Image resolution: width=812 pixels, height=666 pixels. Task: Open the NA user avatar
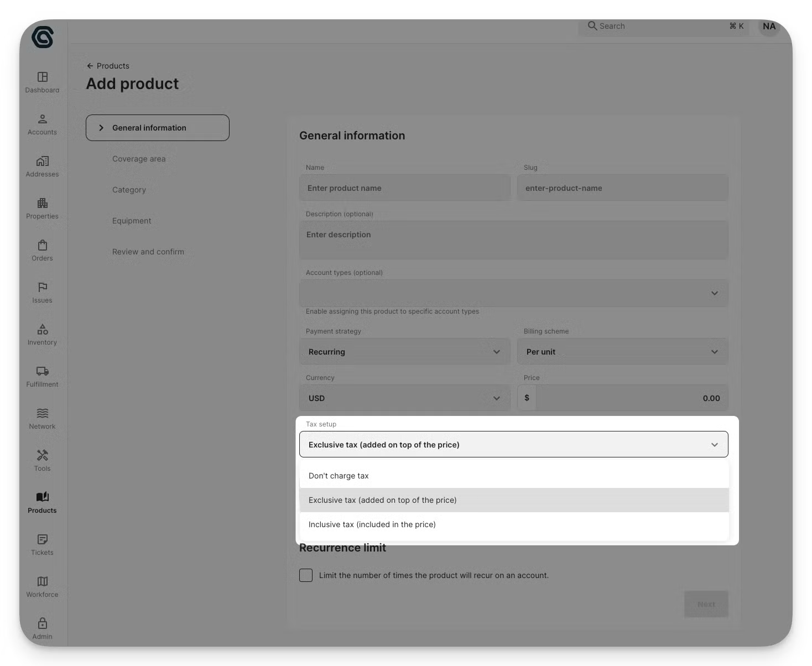click(769, 26)
